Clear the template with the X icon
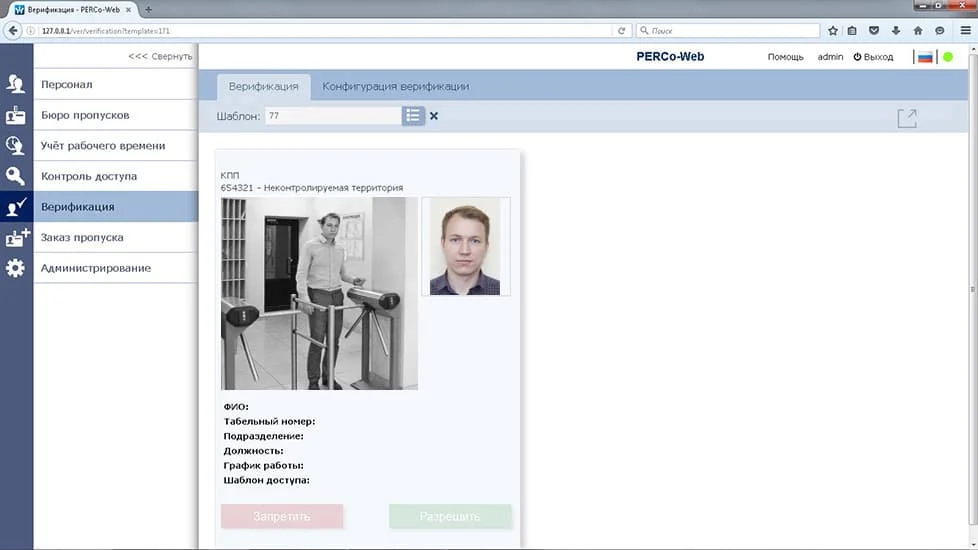The image size is (978, 550). click(433, 116)
